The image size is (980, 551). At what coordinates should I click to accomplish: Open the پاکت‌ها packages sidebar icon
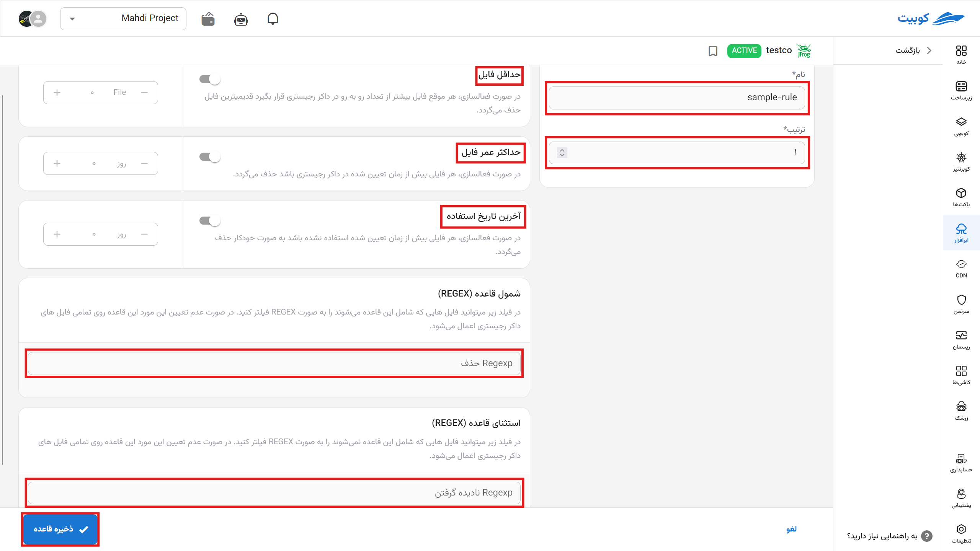pos(961,197)
